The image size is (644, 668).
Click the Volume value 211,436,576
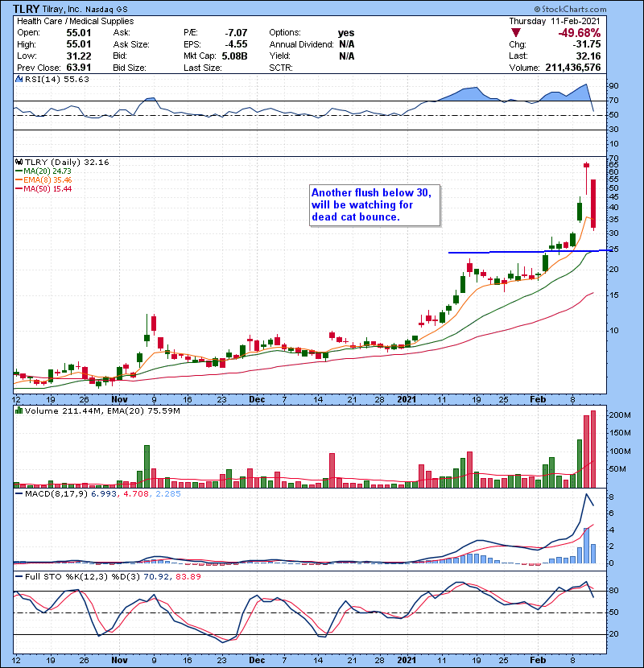pyautogui.click(x=573, y=68)
